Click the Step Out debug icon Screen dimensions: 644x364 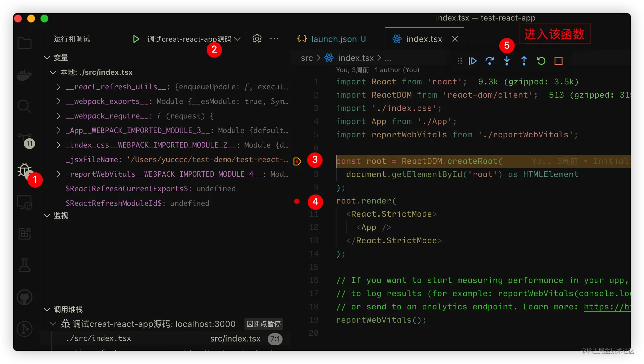[524, 61]
